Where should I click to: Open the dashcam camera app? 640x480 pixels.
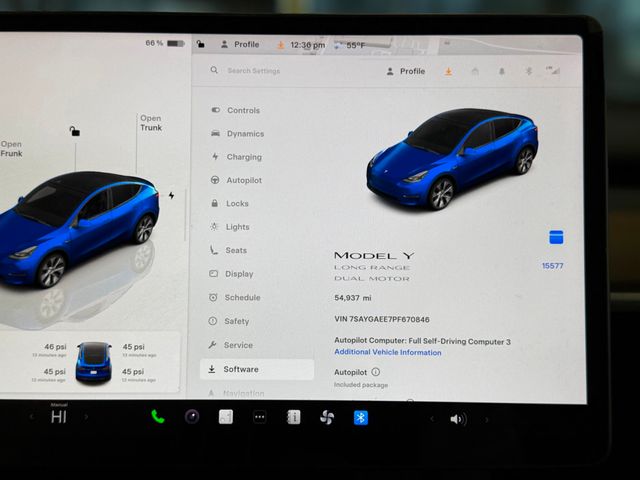[192, 417]
